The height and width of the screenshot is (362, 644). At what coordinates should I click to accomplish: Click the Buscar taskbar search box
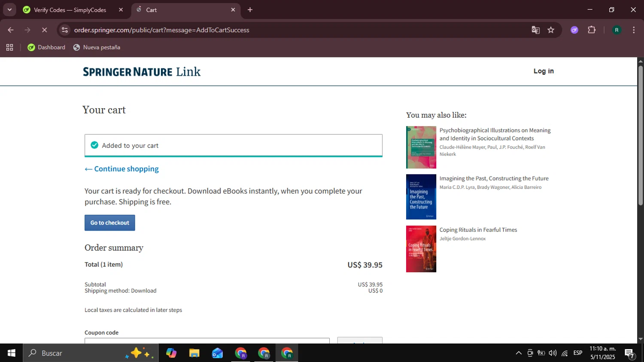point(91,353)
